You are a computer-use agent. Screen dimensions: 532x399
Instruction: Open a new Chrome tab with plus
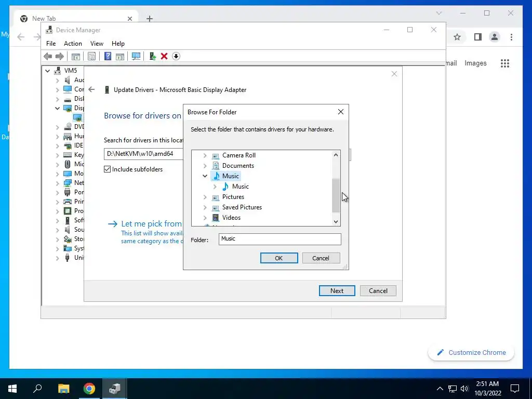coord(150,19)
